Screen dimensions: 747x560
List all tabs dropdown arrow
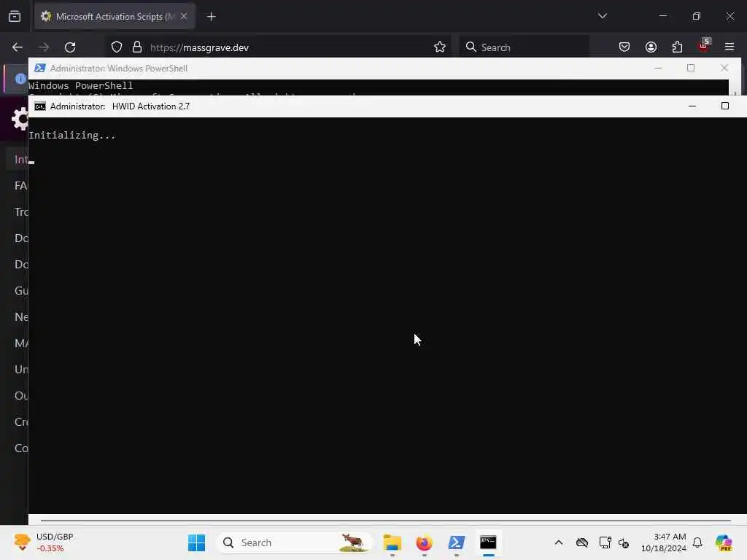pos(602,16)
